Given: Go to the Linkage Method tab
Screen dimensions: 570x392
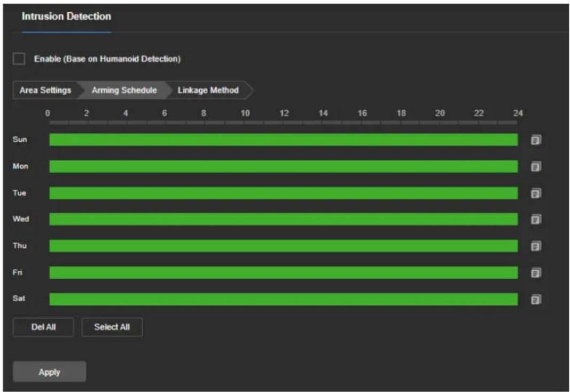Looking at the screenshot, I should pos(208,90).
